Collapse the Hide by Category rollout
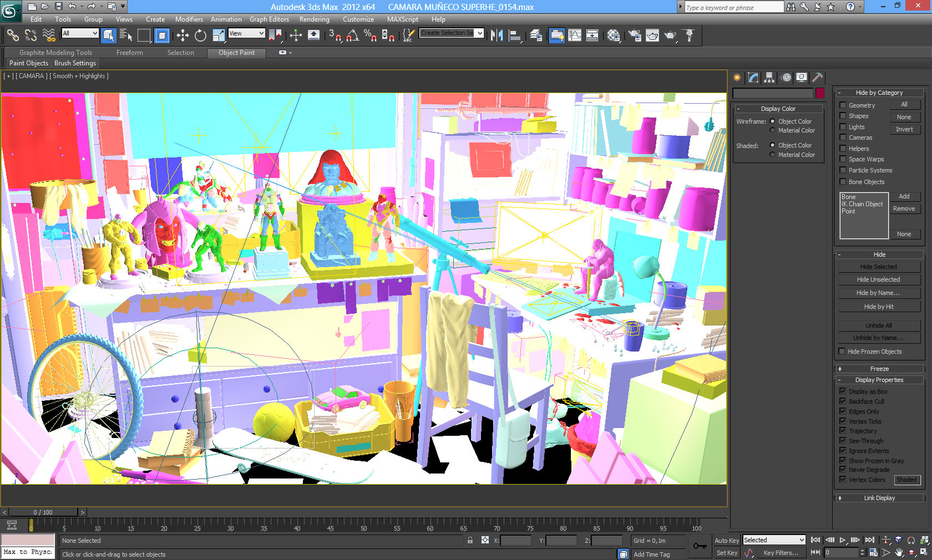 pos(879,93)
